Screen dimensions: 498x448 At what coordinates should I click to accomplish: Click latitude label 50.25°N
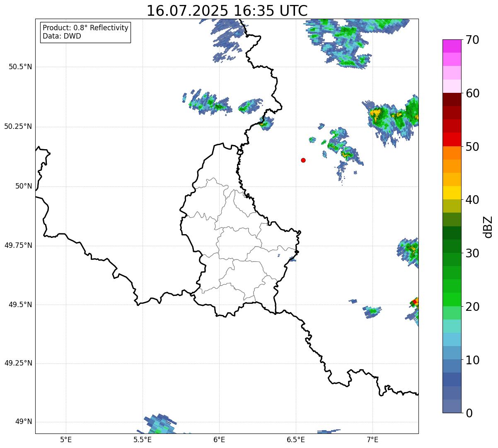click(18, 126)
